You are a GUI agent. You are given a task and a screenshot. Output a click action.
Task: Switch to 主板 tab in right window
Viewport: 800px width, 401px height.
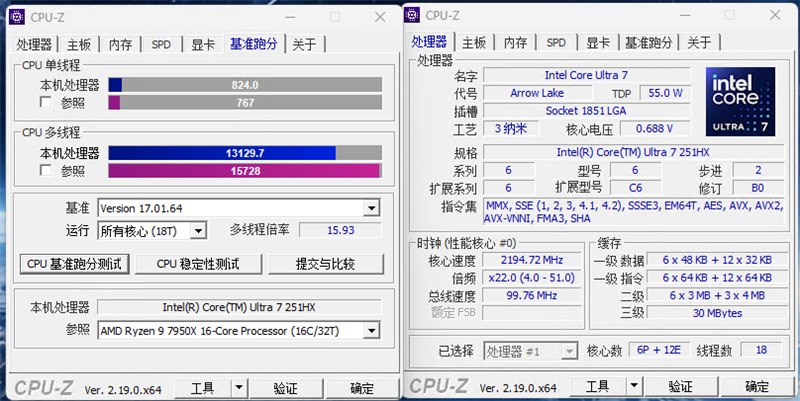pyautogui.click(x=473, y=43)
